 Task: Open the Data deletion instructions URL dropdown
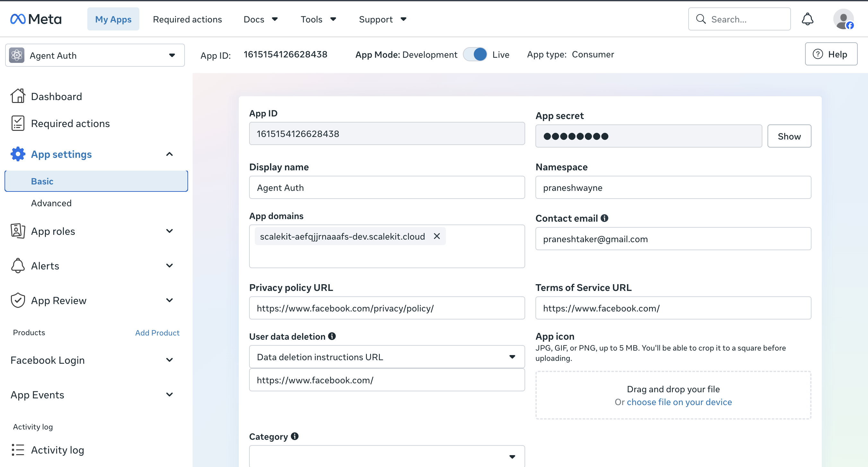(387, 357)
